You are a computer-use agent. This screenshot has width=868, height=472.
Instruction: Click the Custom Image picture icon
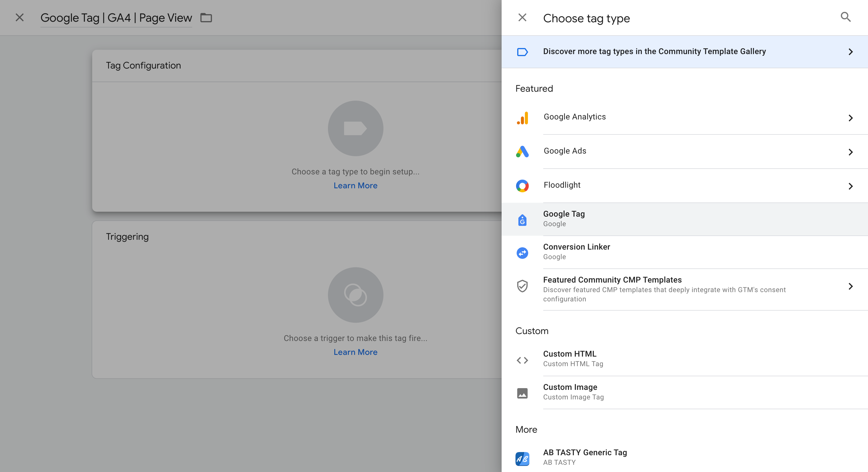coord(522,393)
